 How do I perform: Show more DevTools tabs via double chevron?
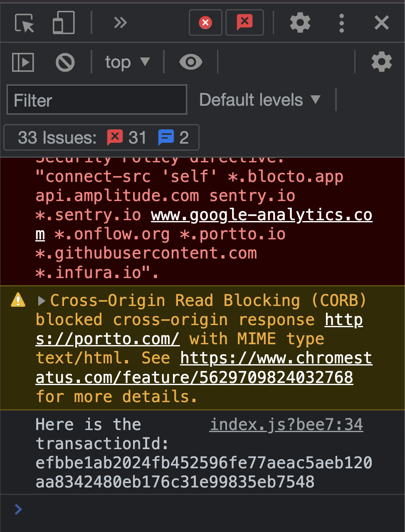(120, 22)
